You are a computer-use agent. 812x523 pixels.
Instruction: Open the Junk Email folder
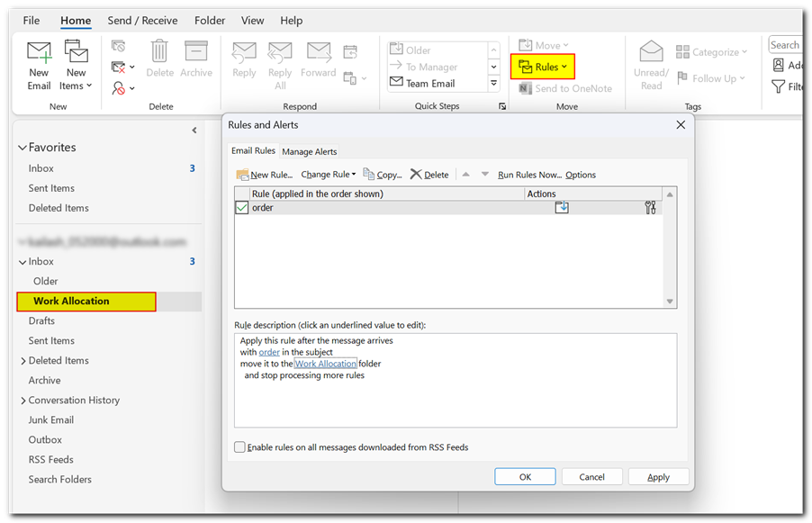pyautogui.click(x=50, y=420)
